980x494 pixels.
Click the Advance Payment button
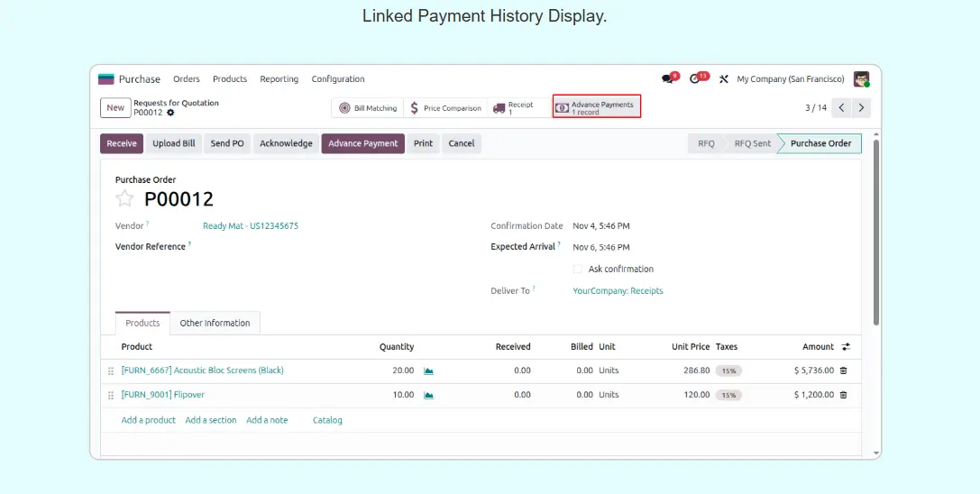click(x=362, y=143)
